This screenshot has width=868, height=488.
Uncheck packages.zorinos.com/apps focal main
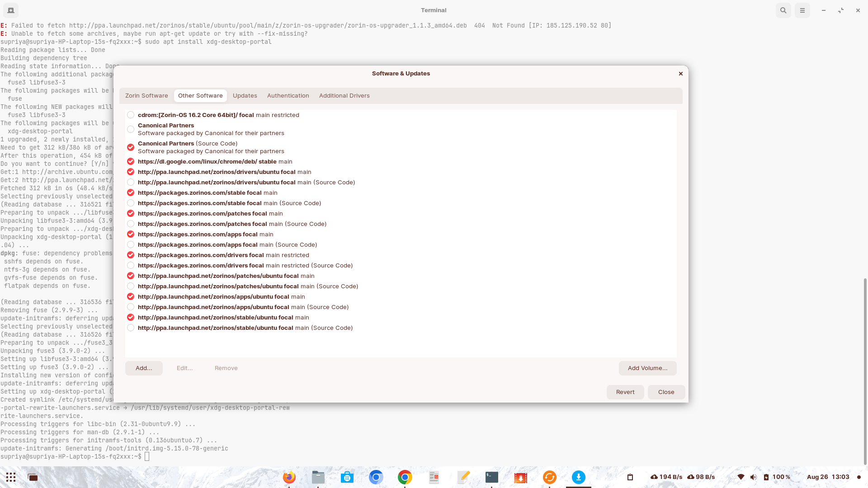click(x=131, y=235)
